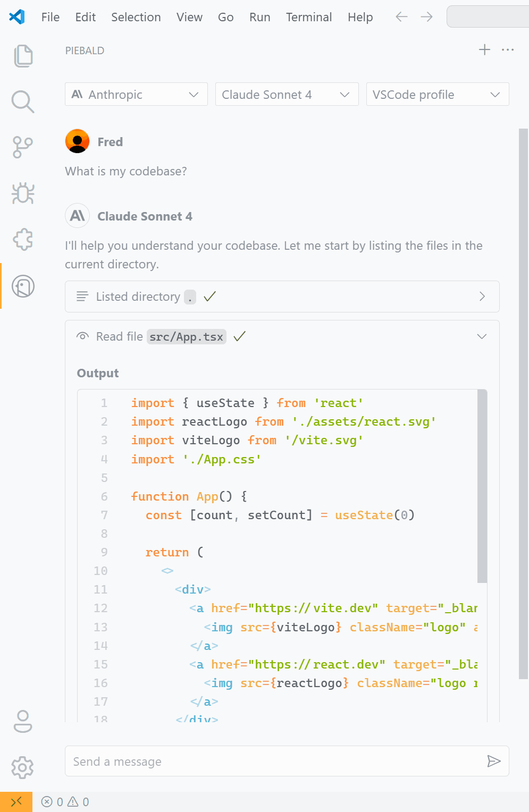Screen dimensions: 529x812
Task: Open the Terminal menu
Action: click(x=309, y=17)
